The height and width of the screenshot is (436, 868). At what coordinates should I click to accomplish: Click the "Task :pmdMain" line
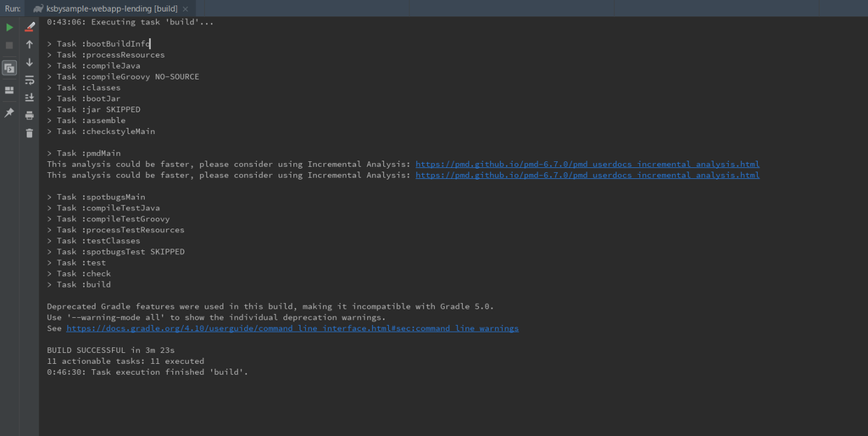(84, 154)
